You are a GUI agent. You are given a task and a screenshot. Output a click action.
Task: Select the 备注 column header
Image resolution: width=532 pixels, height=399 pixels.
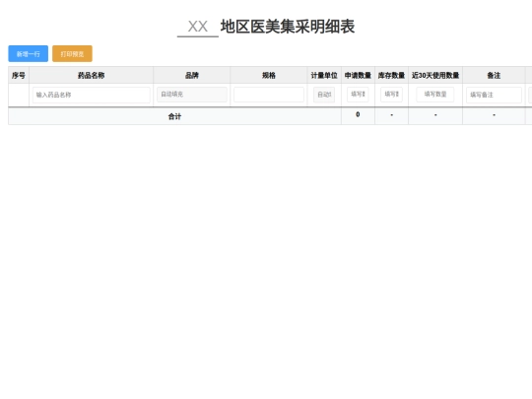[494, 75]
